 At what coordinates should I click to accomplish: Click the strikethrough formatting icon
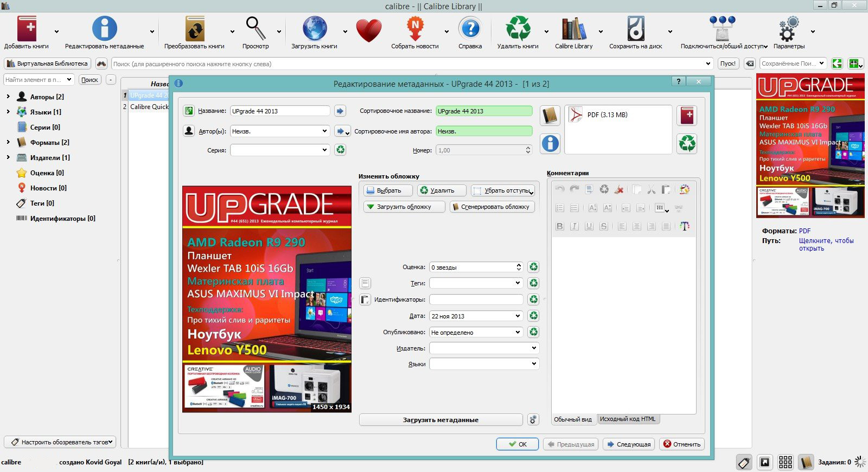coord(604,226)
